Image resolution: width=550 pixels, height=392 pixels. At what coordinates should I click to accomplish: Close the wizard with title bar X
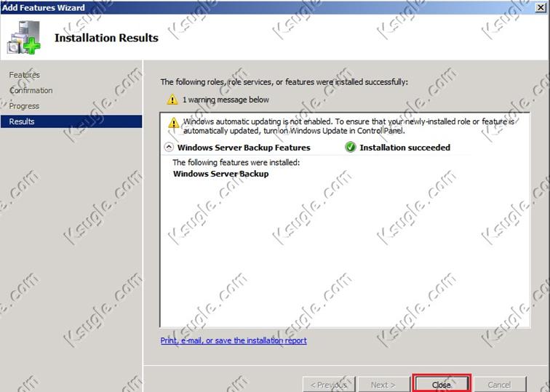[541, 7]
